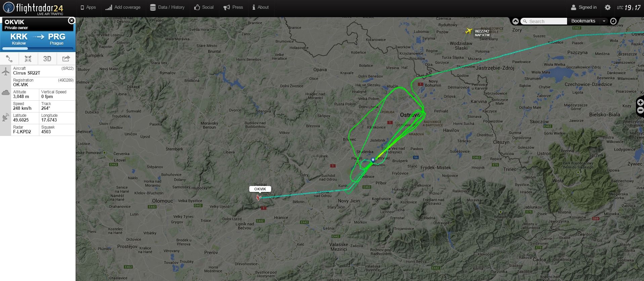This screenshot has width=644, height=281.
Task: Share this flight using the share icon
Action: pyautogui.click(x=66, y=59)
